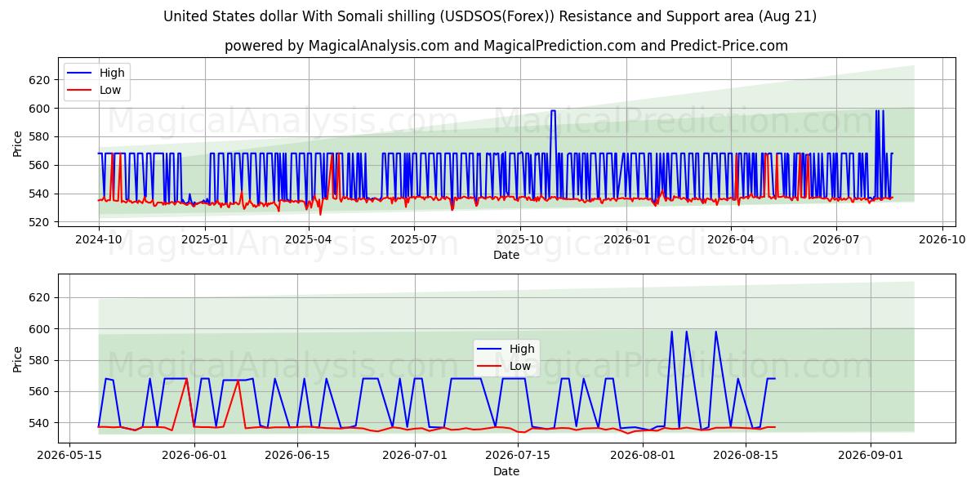Click the 520 tick on upper chart
Image resolution: width=980 pixels, height=490 pixels.
41,222
